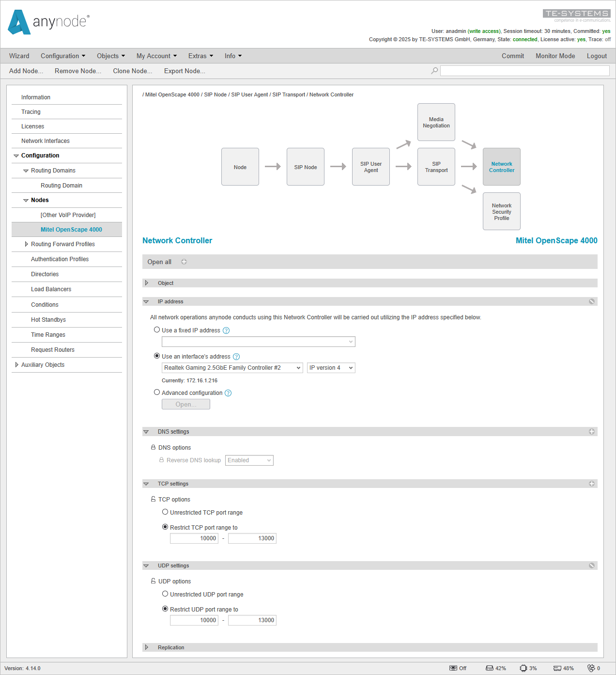The image size is (616, 675).
Task: Click inside the global search input field
Action: pyautogui.click(x=524, y=70)
